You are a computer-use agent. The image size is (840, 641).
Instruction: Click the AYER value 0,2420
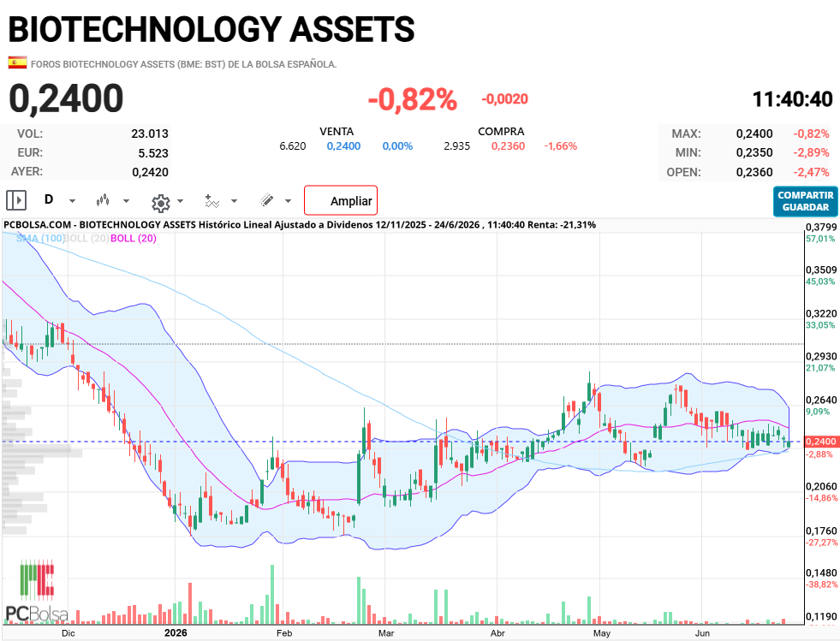click(x=150, y=172)
